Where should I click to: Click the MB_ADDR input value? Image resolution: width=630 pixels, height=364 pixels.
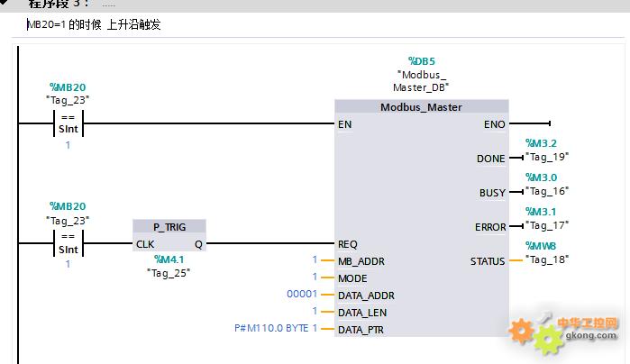[x=315, y=261]
